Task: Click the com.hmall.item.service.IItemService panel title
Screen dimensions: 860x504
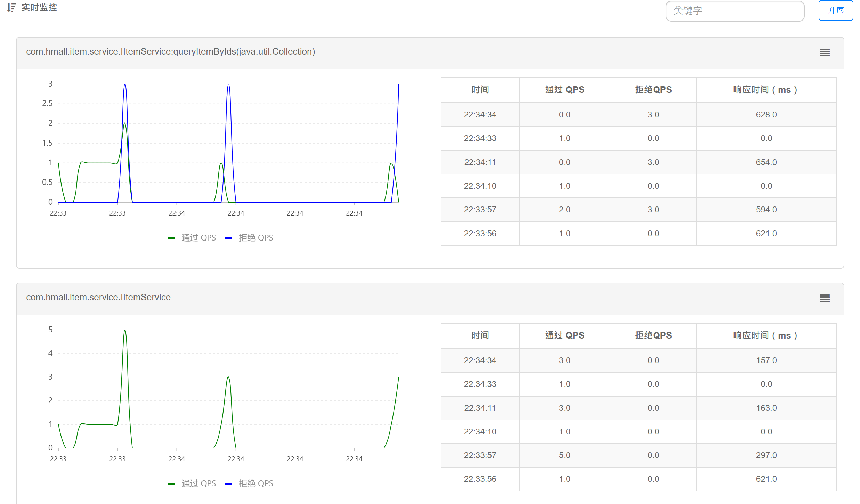Action: tap(98, 297)
